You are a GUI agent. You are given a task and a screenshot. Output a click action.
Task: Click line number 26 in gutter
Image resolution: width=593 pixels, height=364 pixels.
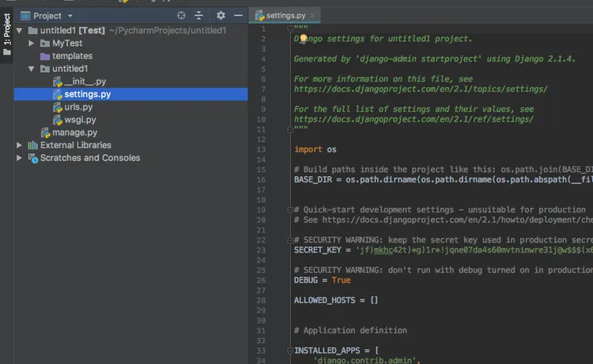point(261,280)
